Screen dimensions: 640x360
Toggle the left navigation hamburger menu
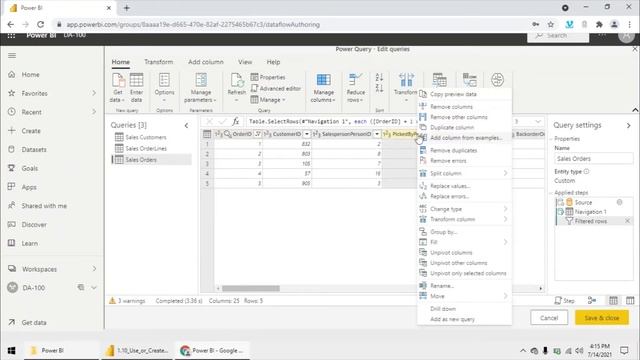click(x=12, y=56)
